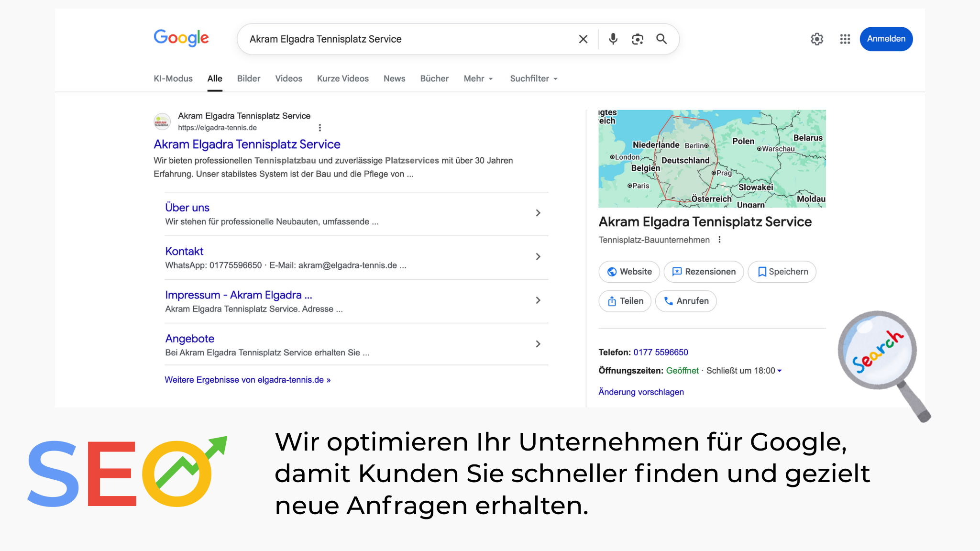This screenshot has height=551, width=980.
Task: Expand the Mehr dropdown menu
Action: click(478, 78)
